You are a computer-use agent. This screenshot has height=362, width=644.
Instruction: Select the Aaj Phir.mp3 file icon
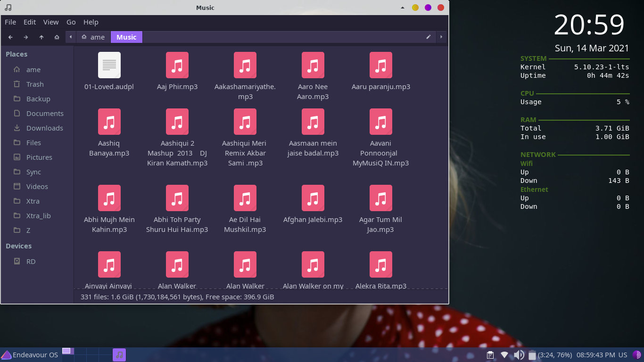pyautogui.click(x=177, y=65)
